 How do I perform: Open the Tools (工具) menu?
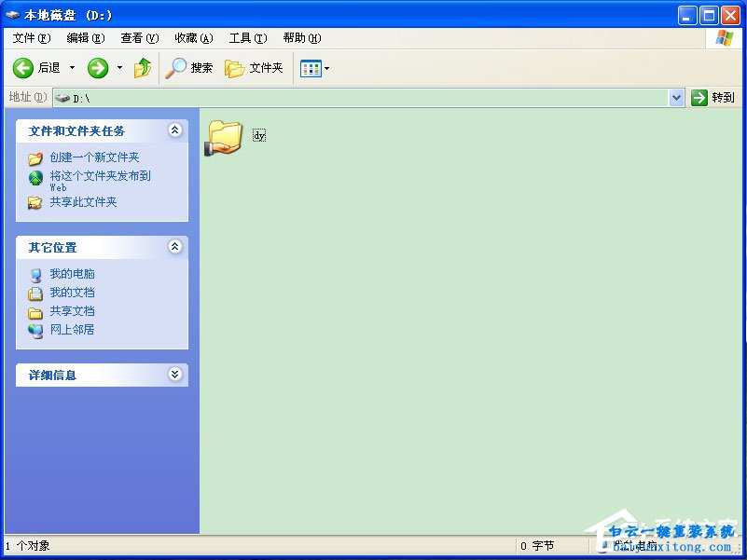[248, 38]
